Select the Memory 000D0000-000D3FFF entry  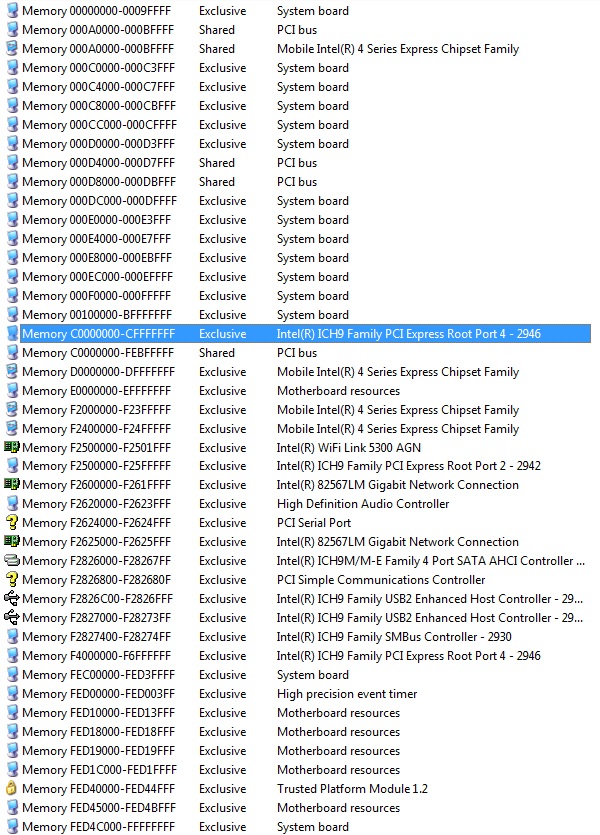(298, 144)
